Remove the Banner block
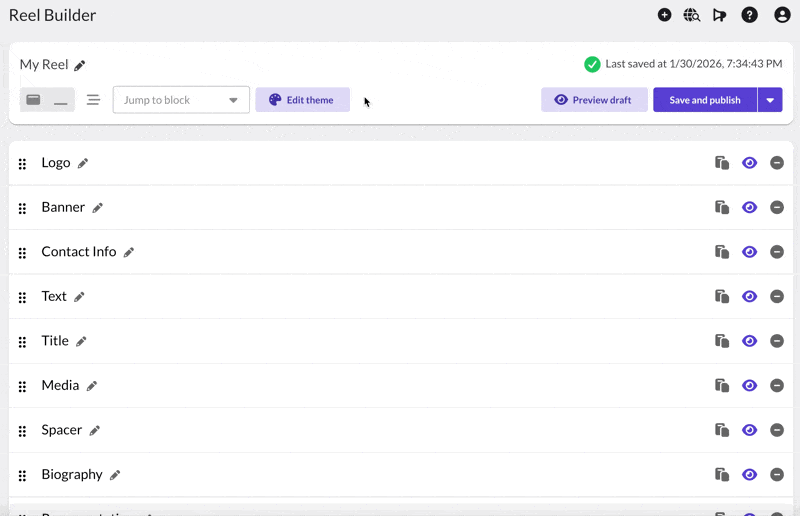 pos(777,207)
